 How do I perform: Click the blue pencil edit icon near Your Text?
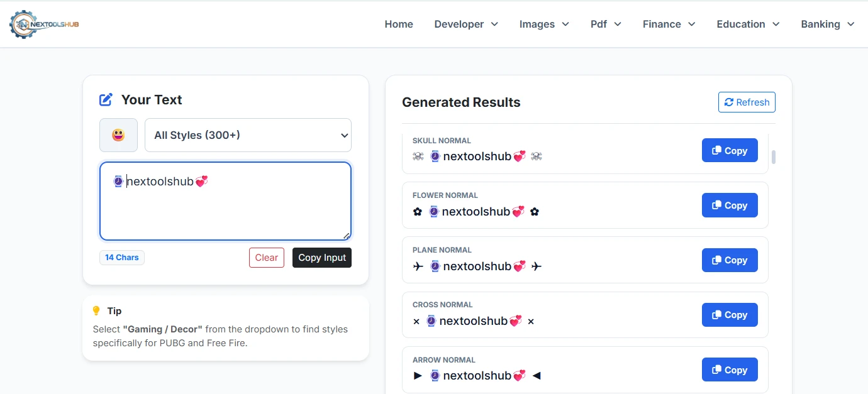104,99
